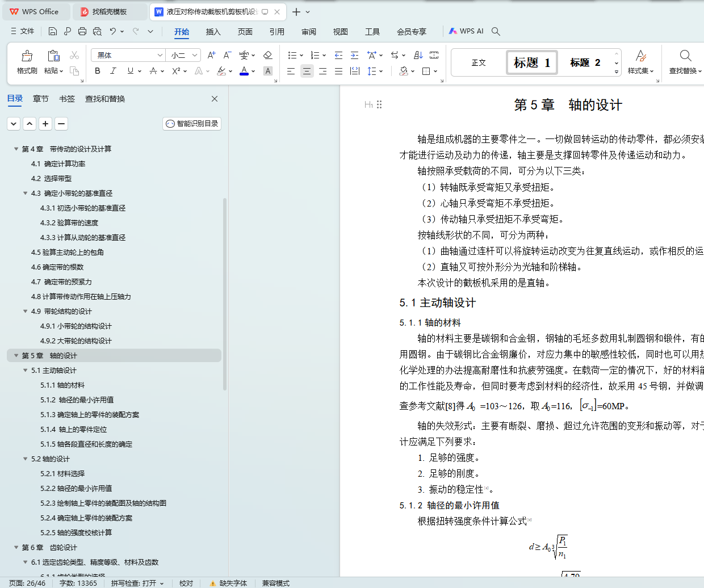Image resolution: width=704 pixels, height=588 pixels.
Task: Open the 引用 ribbon tab
Action: [x=276, y=32]
